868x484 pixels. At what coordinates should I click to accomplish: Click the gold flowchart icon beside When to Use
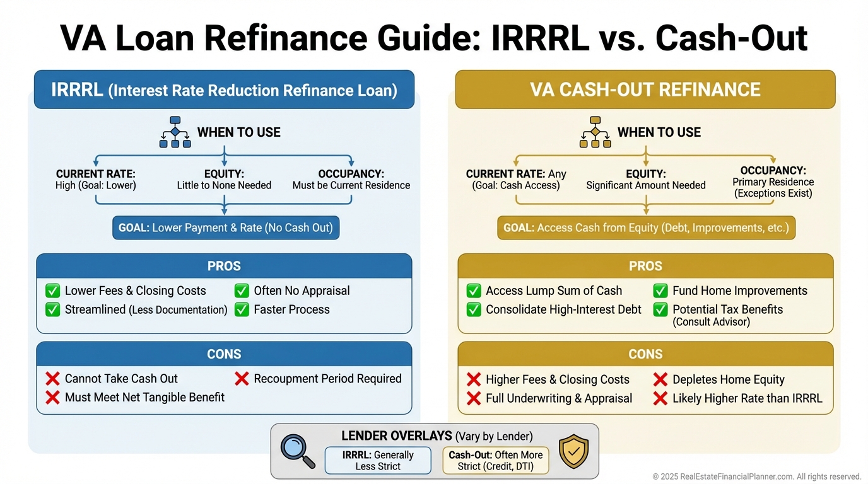[595, 132]
